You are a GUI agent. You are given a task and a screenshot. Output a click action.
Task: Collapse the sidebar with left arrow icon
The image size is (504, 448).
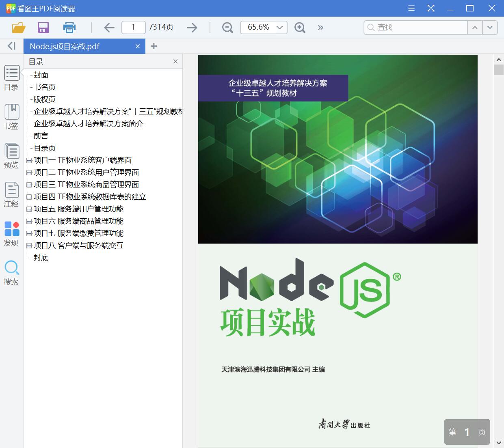(12, 46)
